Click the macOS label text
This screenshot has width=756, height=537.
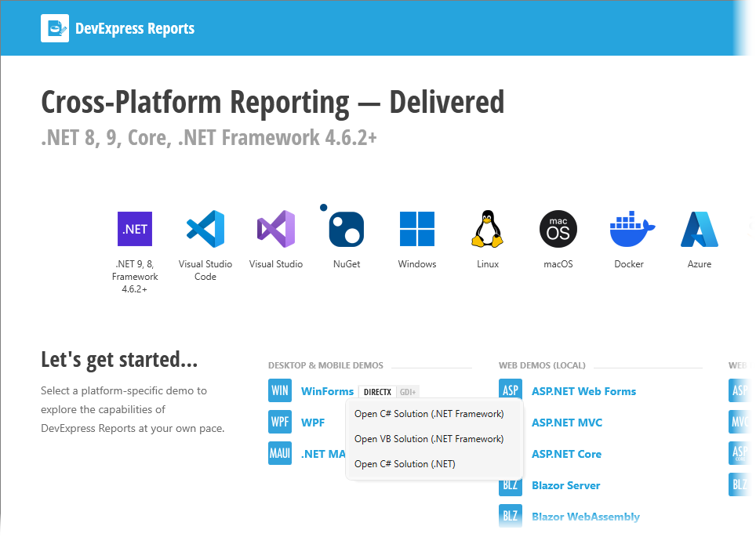click(558, 264)
